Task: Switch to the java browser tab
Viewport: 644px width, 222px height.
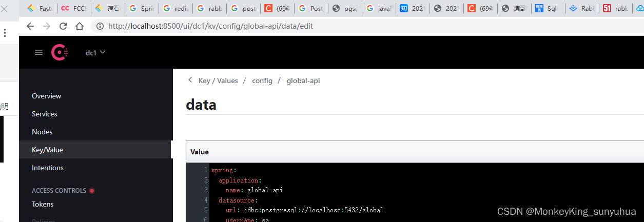Action: click(378, 8)
